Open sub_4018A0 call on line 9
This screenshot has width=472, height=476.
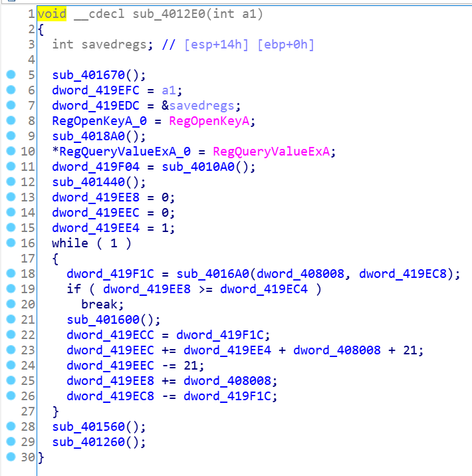(x=88, y=136)
